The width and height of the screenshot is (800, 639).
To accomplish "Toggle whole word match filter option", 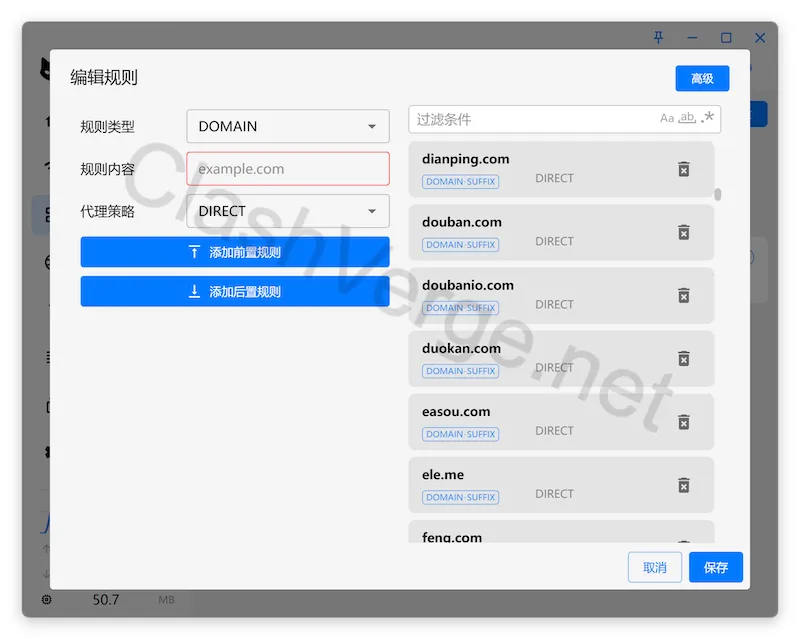I will pos(687,118).
